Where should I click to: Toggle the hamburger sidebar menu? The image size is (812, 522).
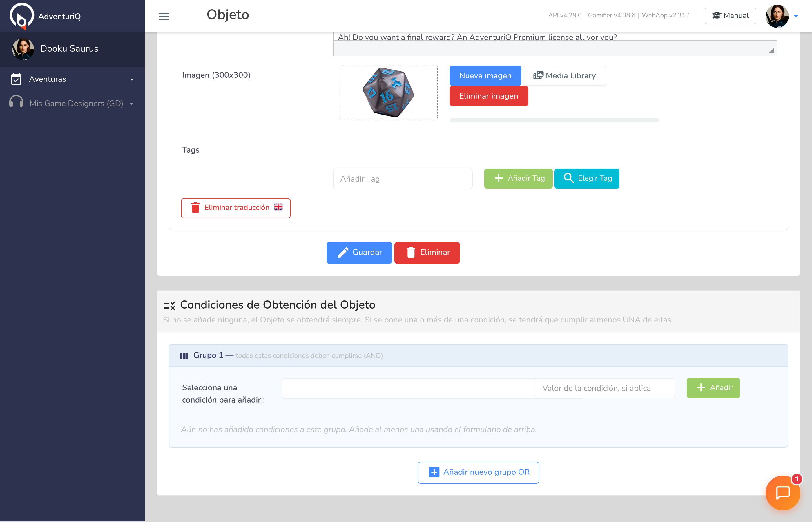coord(164,16)
